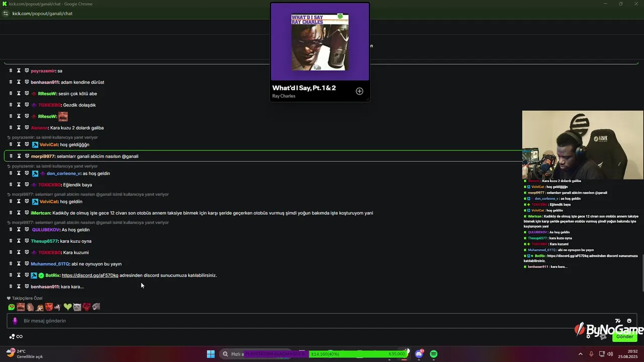Click trash icon on 'sesin çok kötü abe' row

pyautogui.click(x=11, y=94)
